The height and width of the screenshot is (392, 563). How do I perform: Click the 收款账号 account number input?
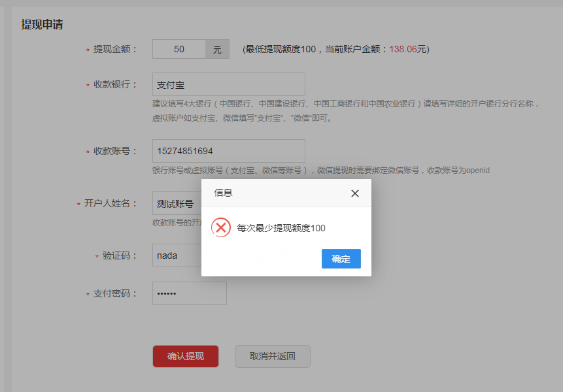(228, 151)
